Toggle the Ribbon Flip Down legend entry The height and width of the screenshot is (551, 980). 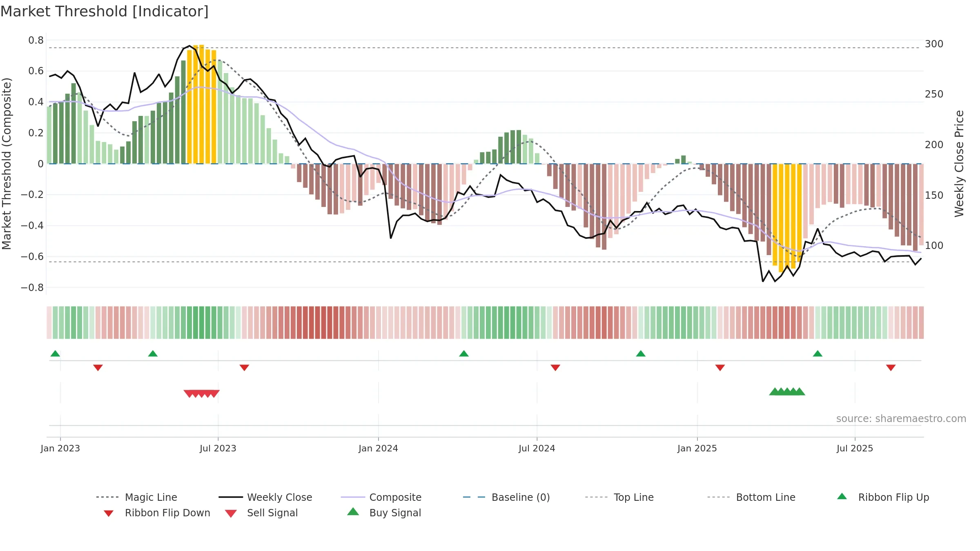coord(157,513)
